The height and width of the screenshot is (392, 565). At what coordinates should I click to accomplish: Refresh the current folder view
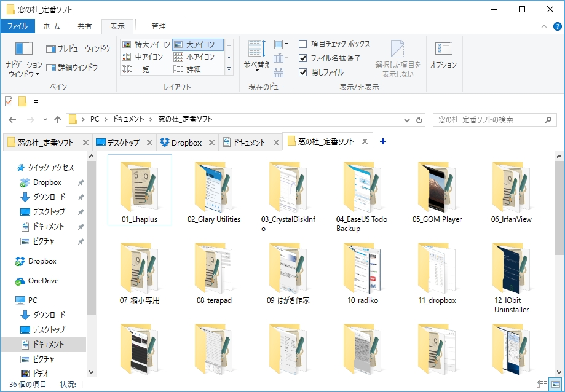click(419, 120)
